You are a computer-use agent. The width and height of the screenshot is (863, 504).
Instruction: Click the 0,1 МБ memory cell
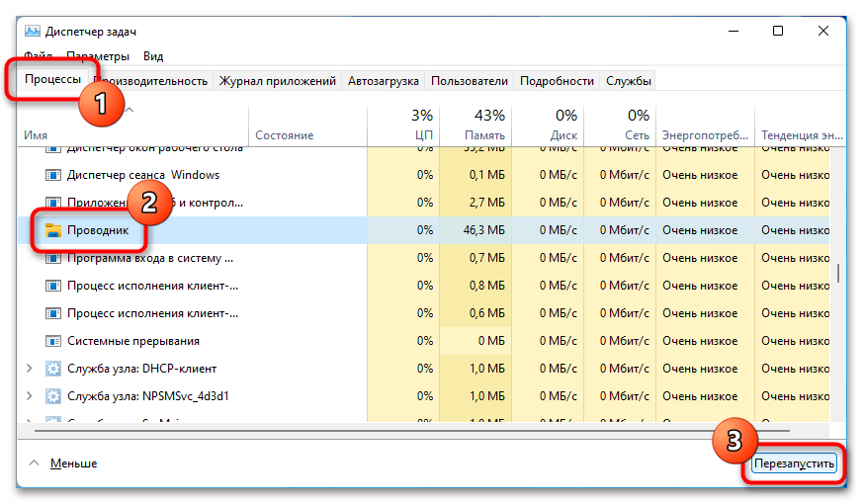476,176
